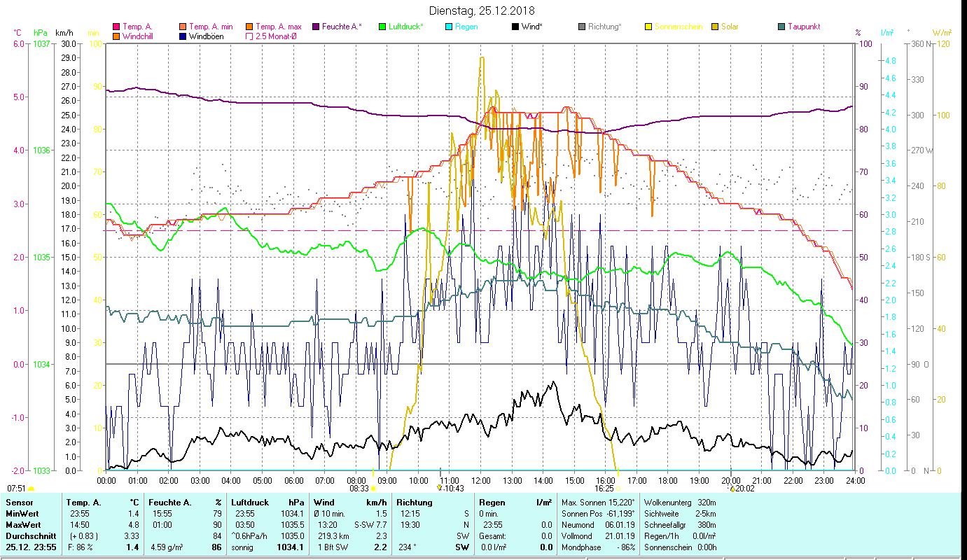Toggle the gray Richtung legend square
This screenshot has height=560, width=967.
tap(582, 27)
